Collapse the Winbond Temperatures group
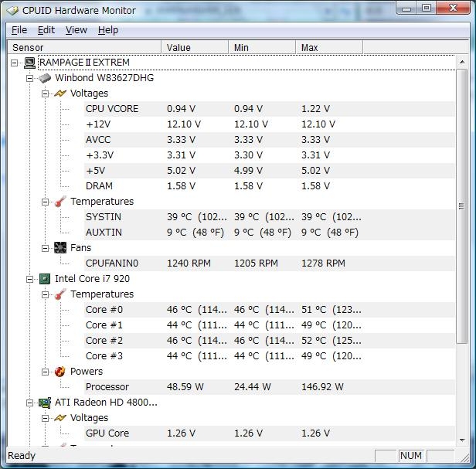 click(45, 202)
